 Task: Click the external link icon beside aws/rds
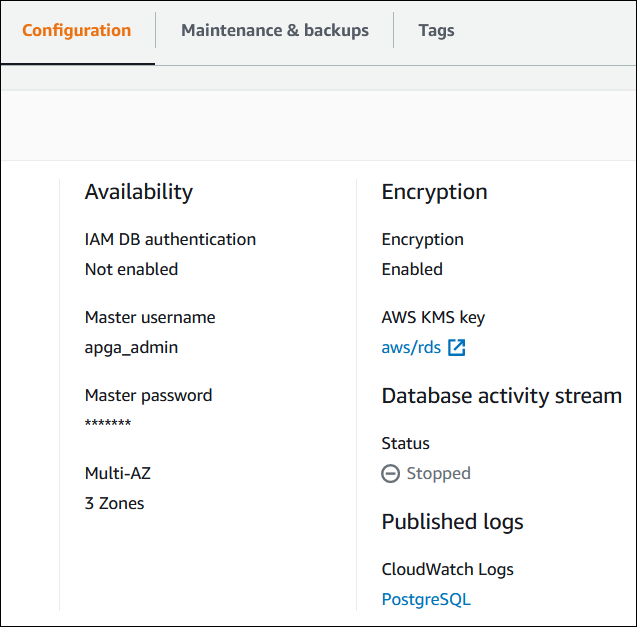[457, 348]
